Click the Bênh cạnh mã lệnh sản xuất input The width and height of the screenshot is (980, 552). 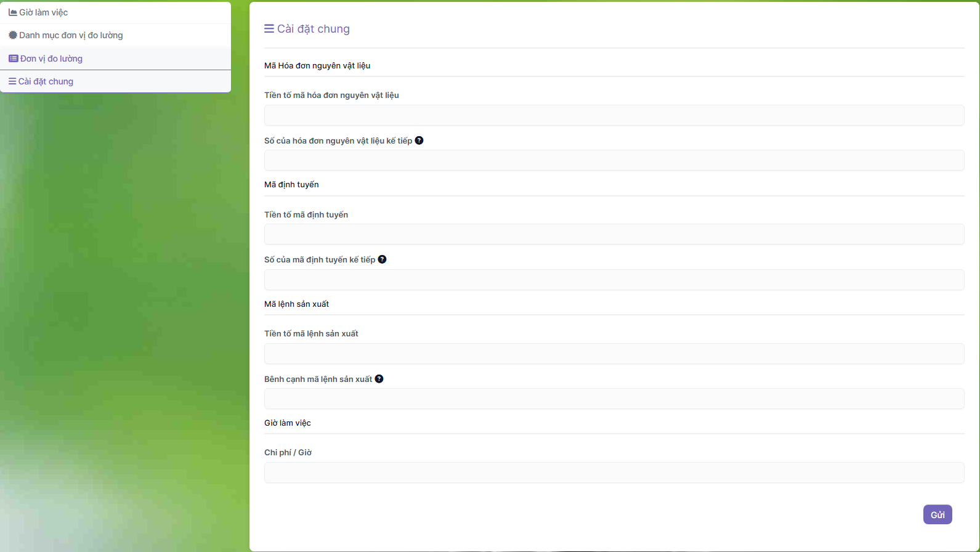pyautogui.click(x=614, y=399)
